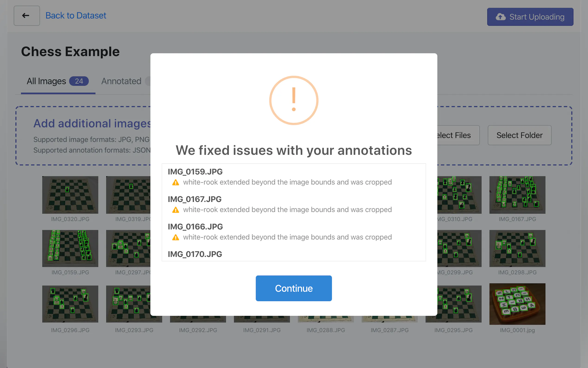Open the IMG_0296.JPG chessboard thumbnail
This screenshot has width=588, height=368.
(x=70, y=304)
